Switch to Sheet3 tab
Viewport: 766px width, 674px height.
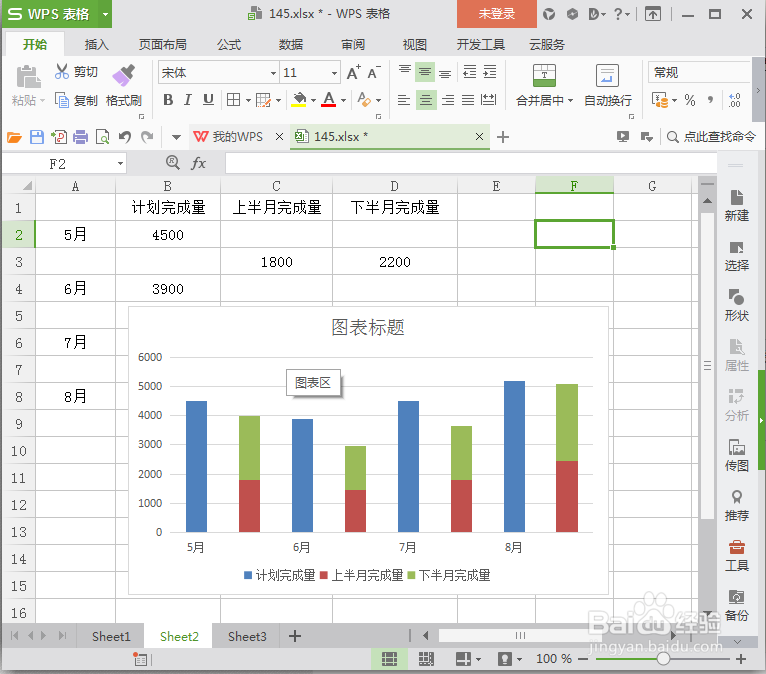(247, 636)
